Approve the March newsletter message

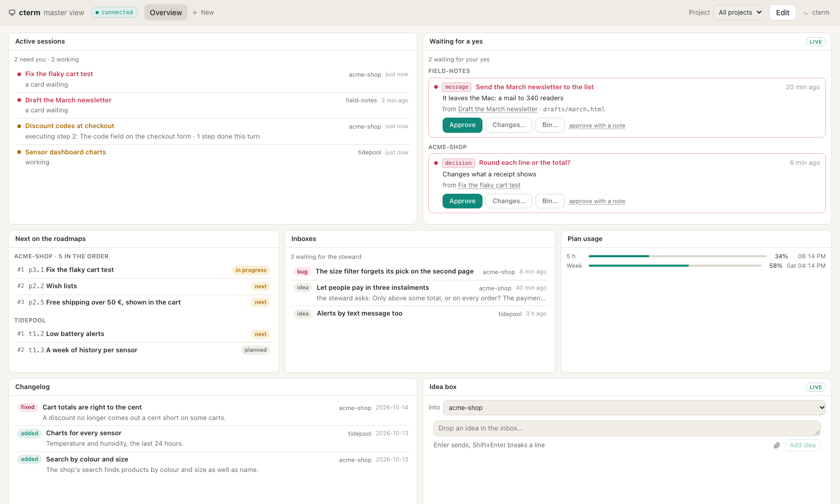[x=463, y=125]
